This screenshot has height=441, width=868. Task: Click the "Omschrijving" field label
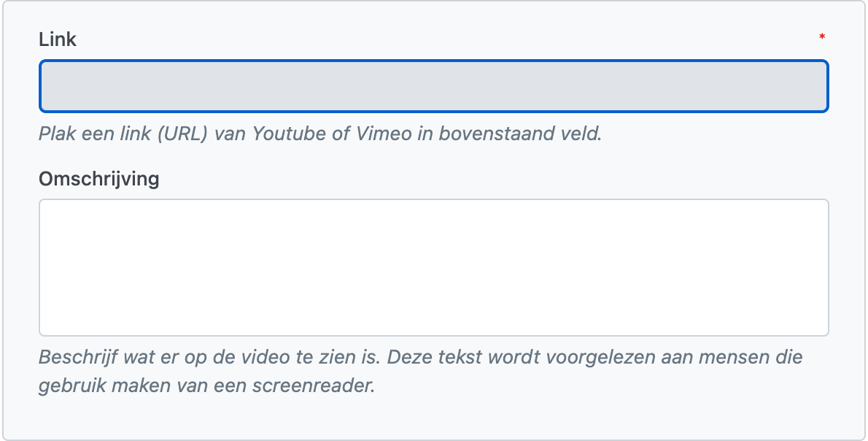tap(98, 178)
